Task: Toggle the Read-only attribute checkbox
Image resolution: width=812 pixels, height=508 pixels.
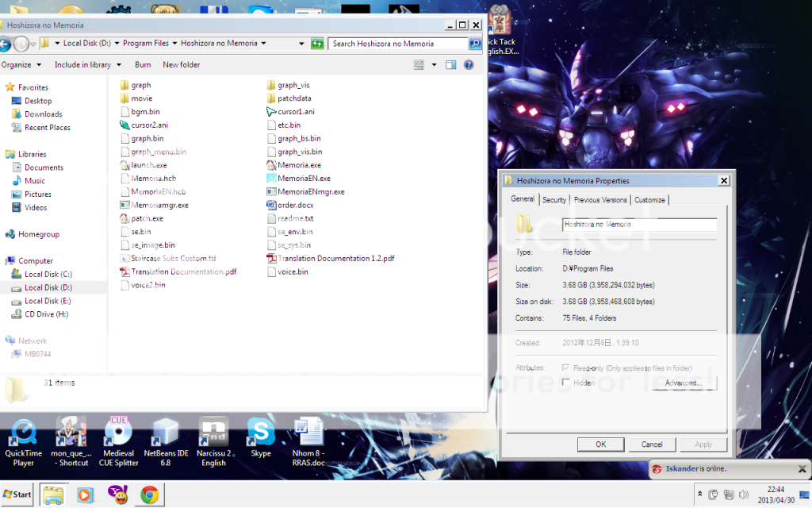Action: pos(565,368)
